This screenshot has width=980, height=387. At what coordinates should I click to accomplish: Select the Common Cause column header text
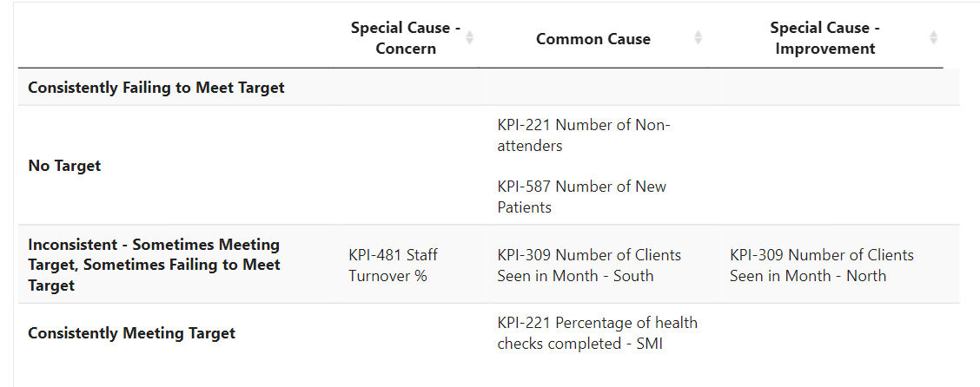(x=593, y=39)
